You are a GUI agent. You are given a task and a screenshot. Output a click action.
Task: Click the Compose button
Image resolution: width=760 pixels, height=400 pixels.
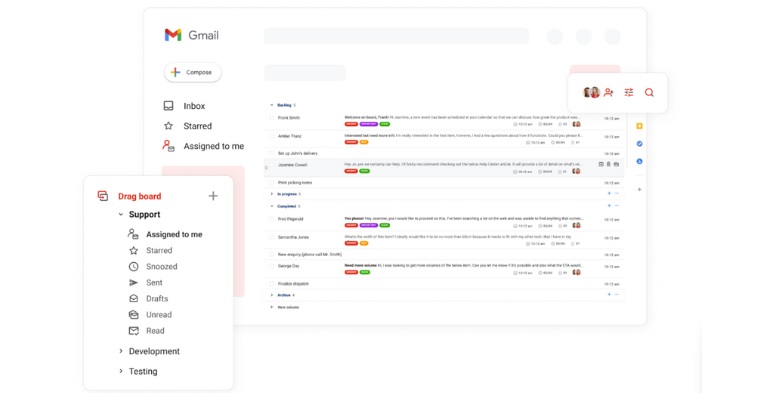[192, 72]
